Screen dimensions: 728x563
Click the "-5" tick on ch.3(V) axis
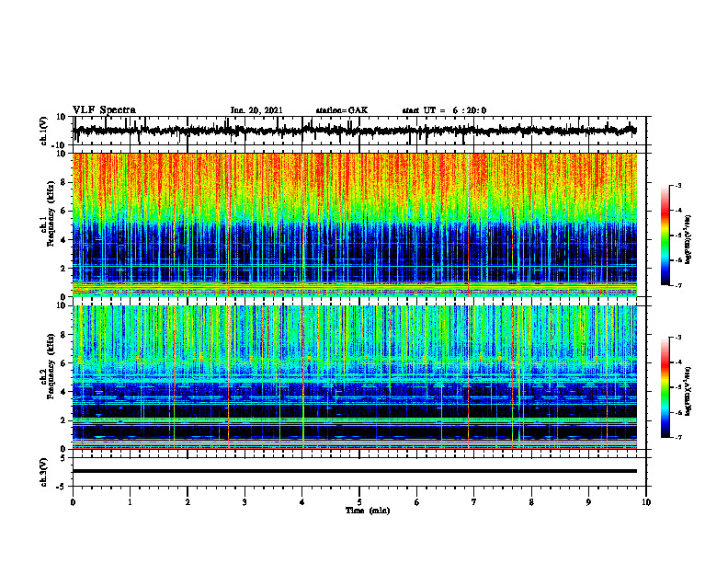click(x=62, y=487)
